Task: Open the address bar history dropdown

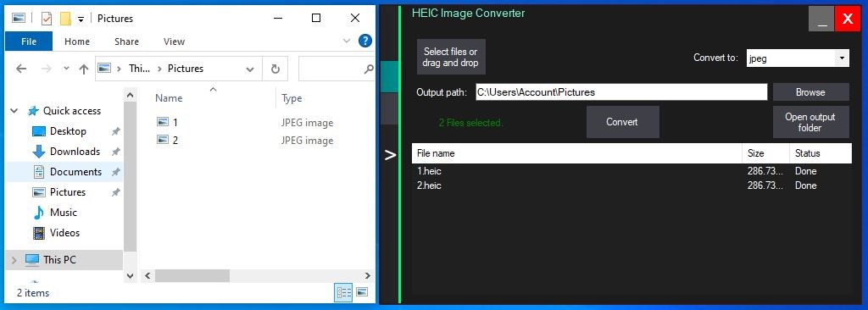Action: coord(250,69)
